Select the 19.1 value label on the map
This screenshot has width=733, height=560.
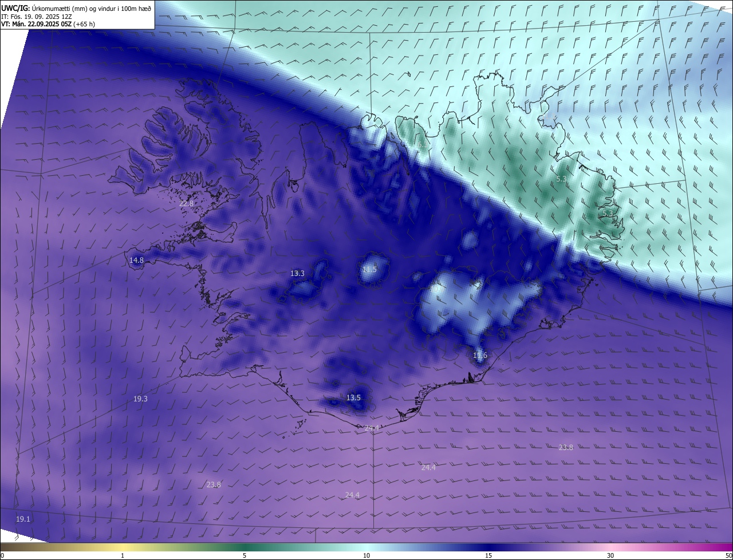(x=23, y=519)
